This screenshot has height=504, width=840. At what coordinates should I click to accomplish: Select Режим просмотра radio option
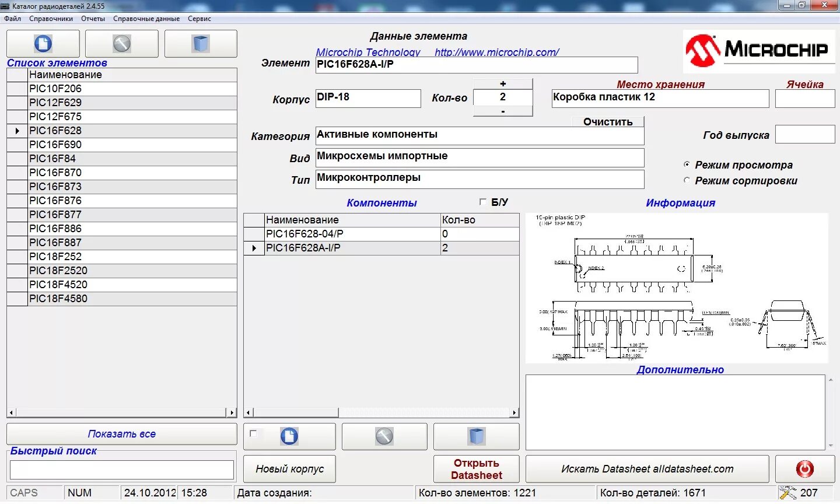pyautogui.click(x=687, y=164)
